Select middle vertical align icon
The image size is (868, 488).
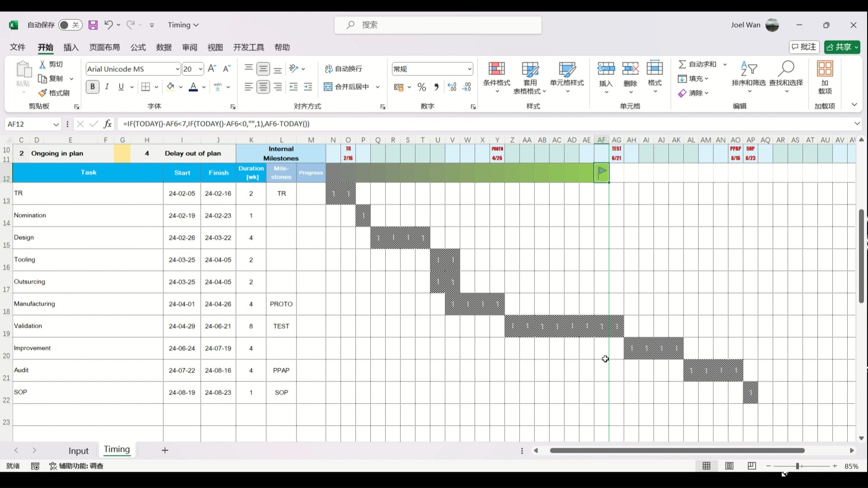click(x=263, y=69)
